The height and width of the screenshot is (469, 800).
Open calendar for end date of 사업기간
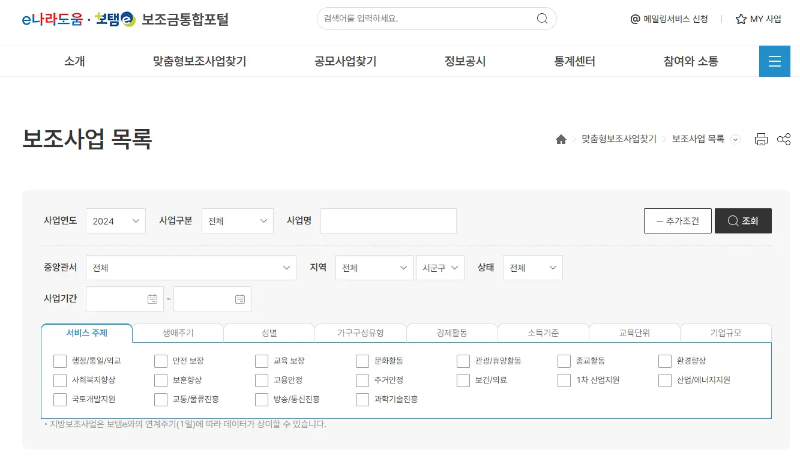coord(240,299)
